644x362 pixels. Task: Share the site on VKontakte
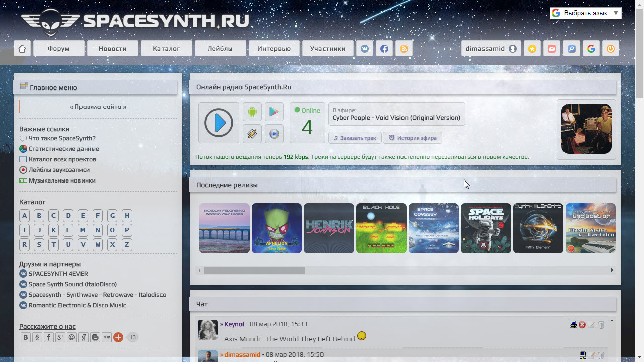pyautogui.click(x=26, y=337)
